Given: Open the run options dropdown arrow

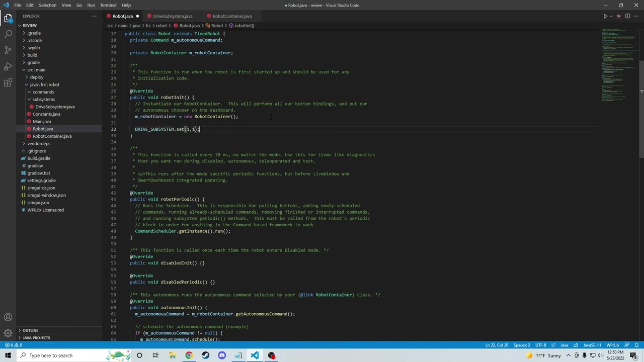Looking at the screenshot, I should point(611,16).
